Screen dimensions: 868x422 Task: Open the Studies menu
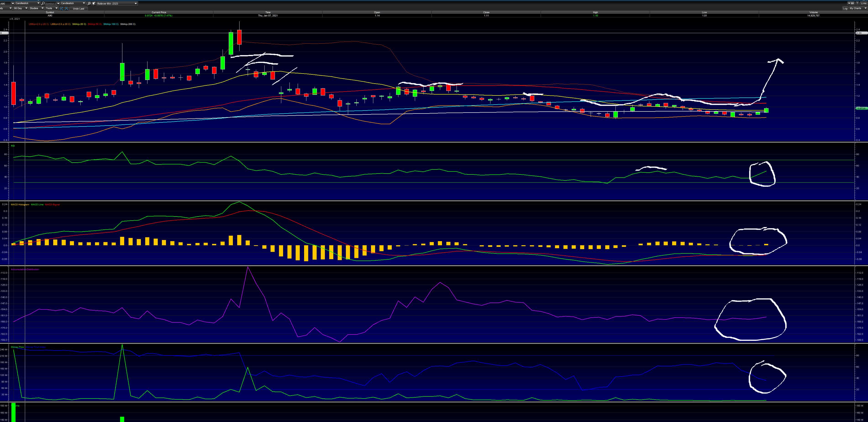point(36,8)
